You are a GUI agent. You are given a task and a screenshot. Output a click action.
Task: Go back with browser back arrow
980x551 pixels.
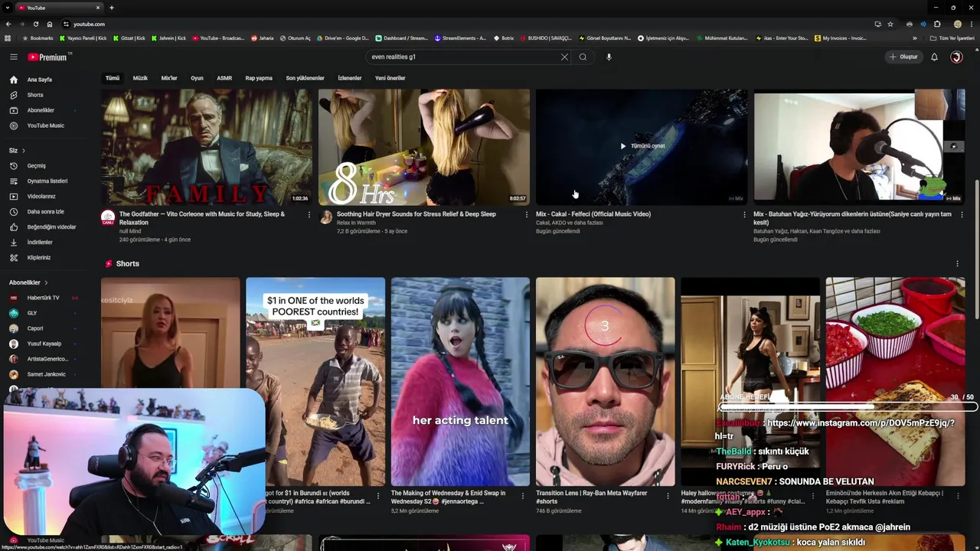[x=8, y=24]
